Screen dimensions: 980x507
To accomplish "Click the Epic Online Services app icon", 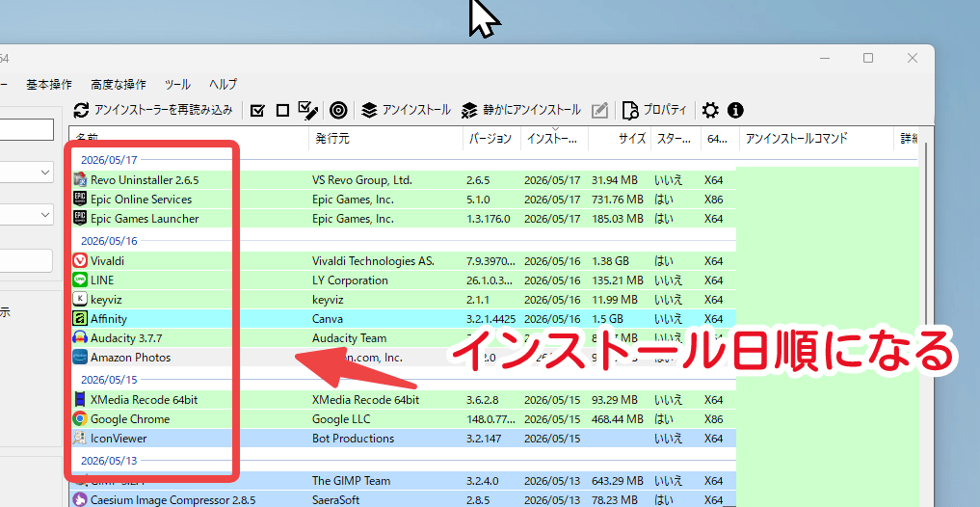I will click(80, 200).
